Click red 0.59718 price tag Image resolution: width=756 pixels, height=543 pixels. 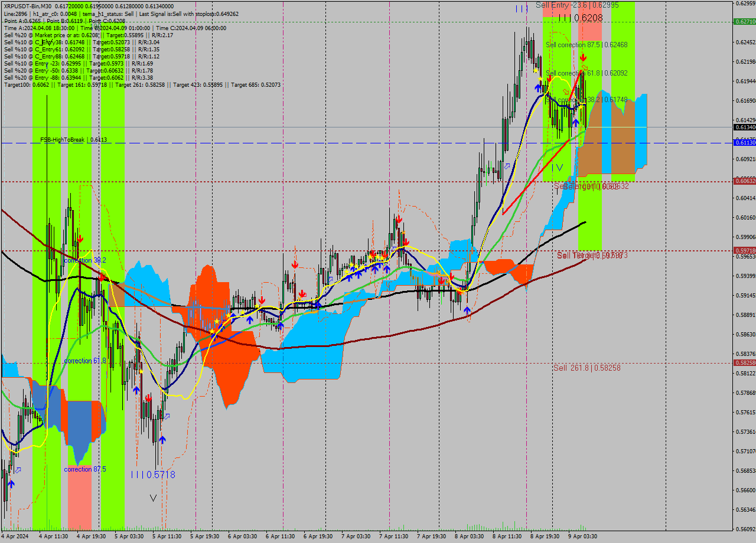(x=744, y=250)
